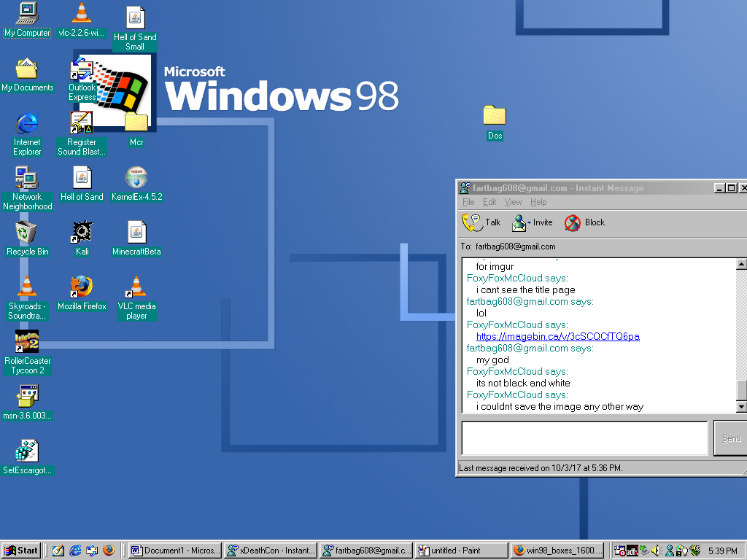747x560 pixels.
Task: Click the volume speaker tray icon
Action: (x=657, y=551)
